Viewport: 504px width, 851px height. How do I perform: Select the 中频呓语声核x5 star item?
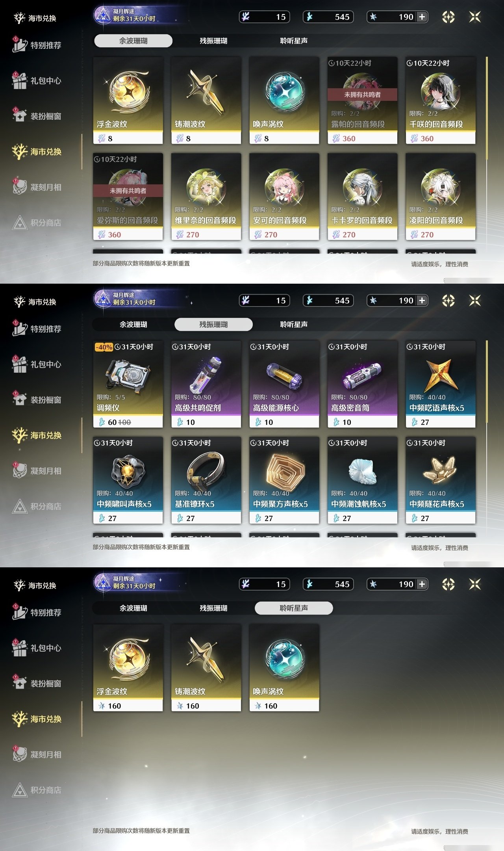[x=441, y=384]
